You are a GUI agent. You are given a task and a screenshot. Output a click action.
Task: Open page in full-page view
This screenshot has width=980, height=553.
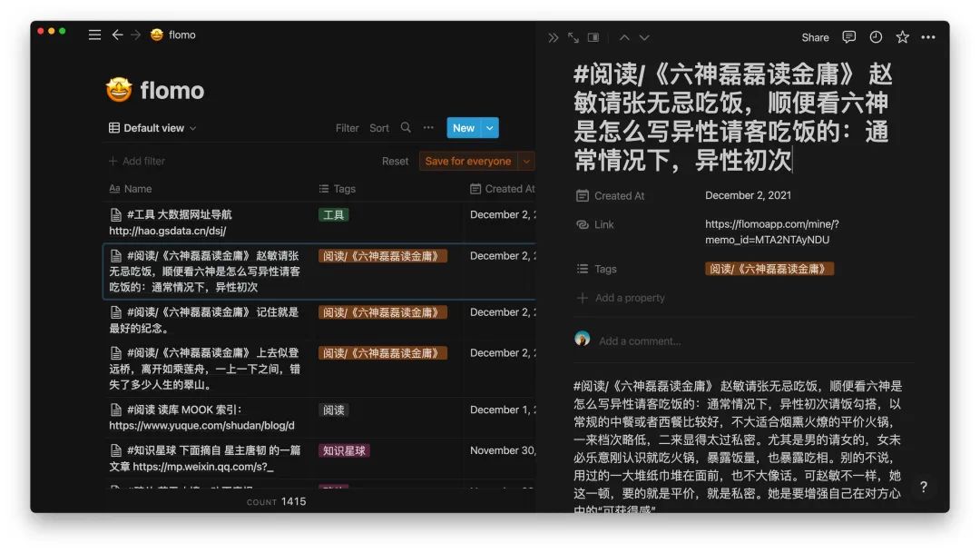tap(573, 37)
